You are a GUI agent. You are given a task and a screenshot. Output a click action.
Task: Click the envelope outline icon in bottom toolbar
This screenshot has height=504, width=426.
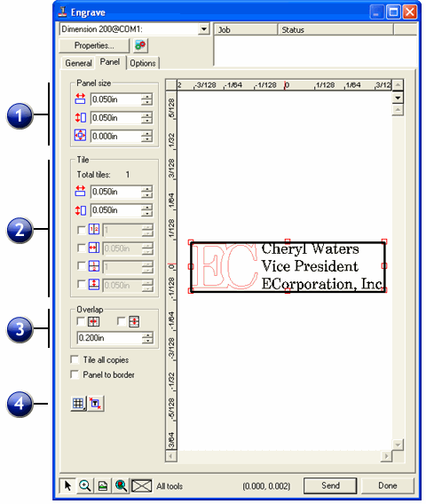coord(142,485)
